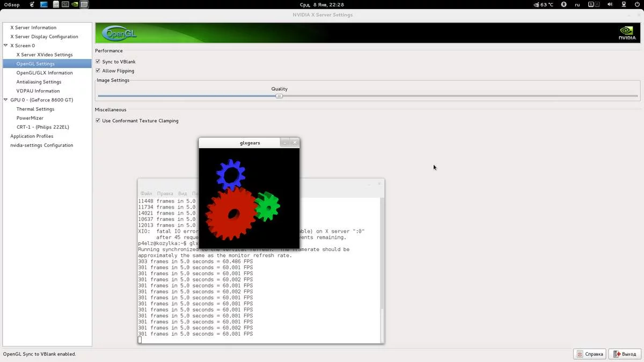Toggle Use Conformant Texture Clamping checkbox

pos(98,121)
